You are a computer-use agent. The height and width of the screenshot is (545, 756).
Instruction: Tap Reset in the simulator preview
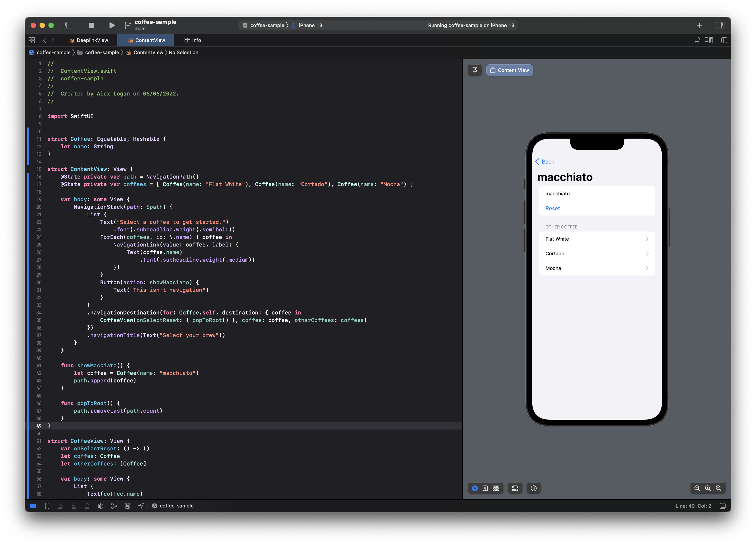click(552, 208)
